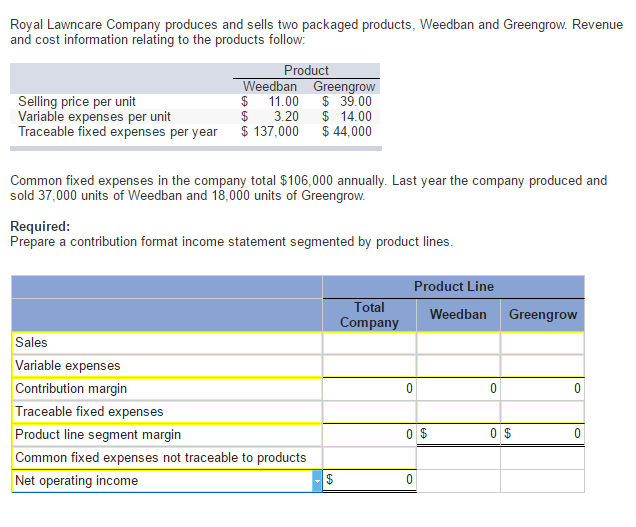Click Traceable fixed expenses Total Company cell
Viewport: 636px width, 527px height.
coord(369,411)
